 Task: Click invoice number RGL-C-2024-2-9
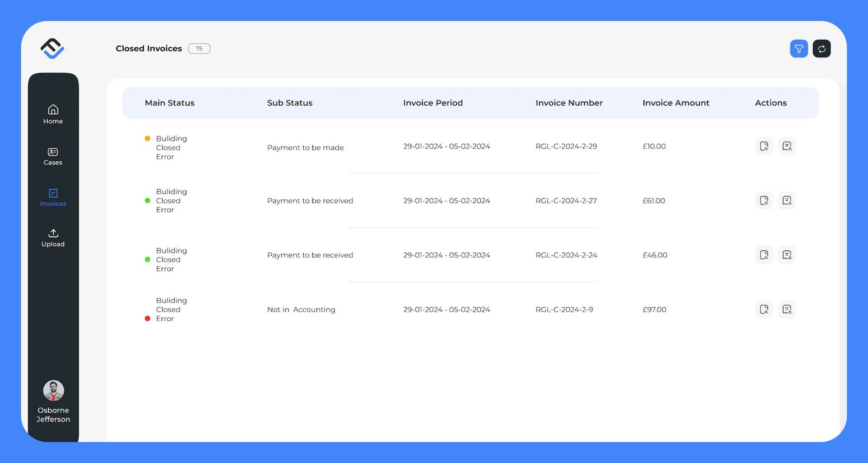click(564, 309)
